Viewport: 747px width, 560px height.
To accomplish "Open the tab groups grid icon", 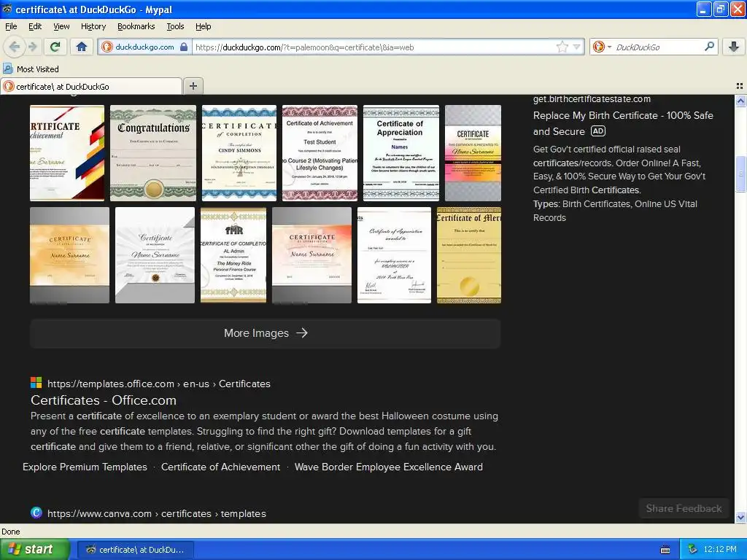I will click(x=740, y=86).
